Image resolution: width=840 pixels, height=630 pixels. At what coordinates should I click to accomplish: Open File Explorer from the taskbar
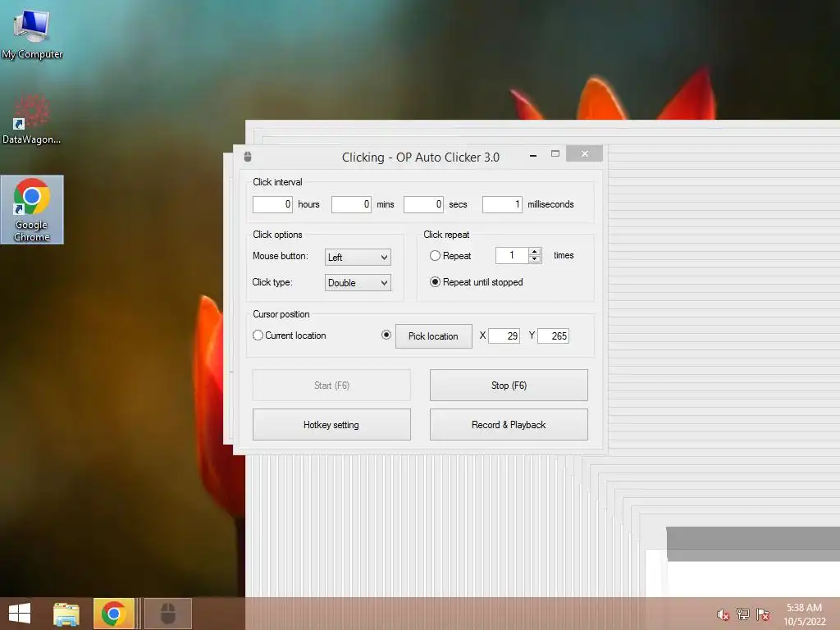[x=66, y=614]
